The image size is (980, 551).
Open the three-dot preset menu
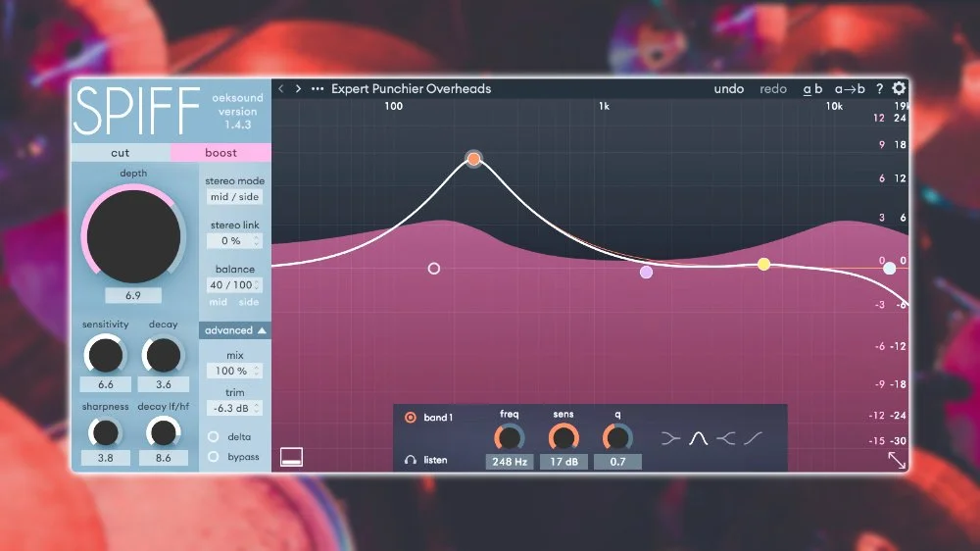[318, 89]
